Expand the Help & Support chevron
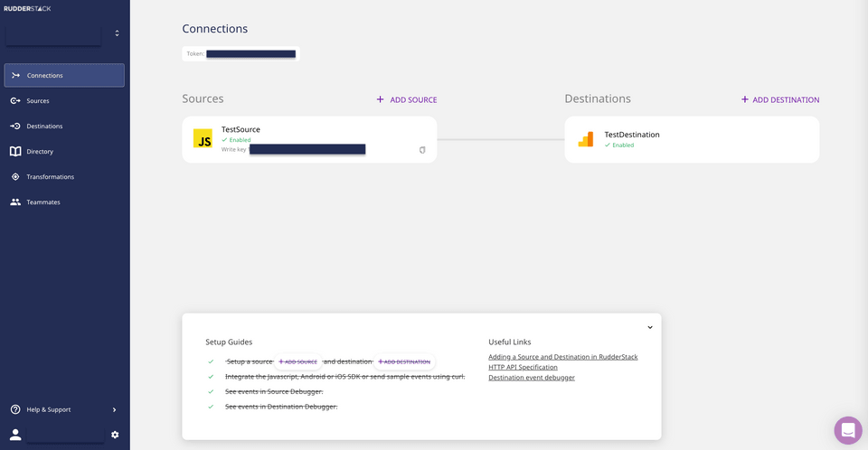 [x=115, y=409]
